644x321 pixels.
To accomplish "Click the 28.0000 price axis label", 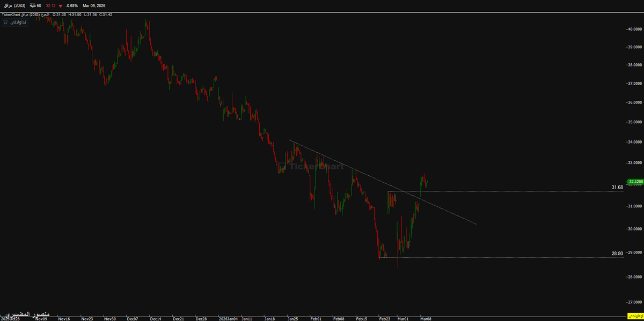I will (634, 277).
